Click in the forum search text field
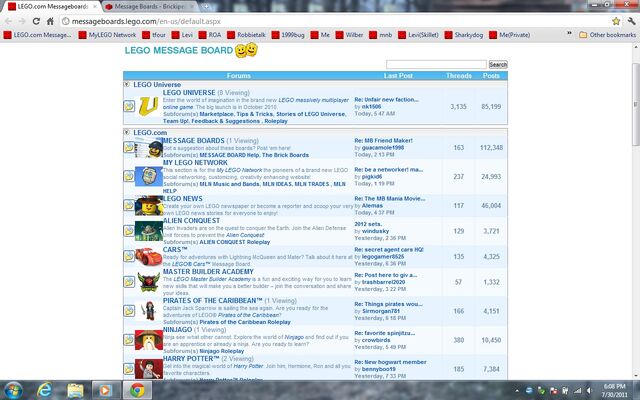This screenshot has height=400, width=640. click(436, 64)
